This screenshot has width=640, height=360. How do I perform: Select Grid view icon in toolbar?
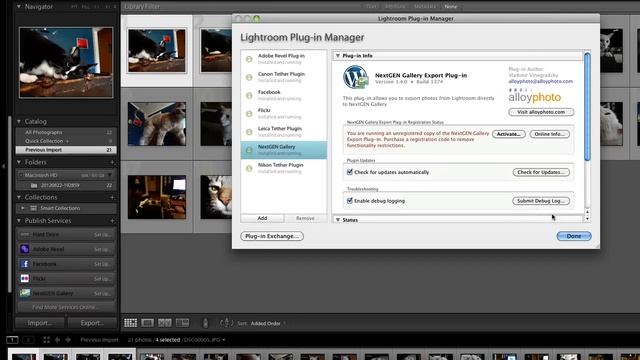coord(131,323)
